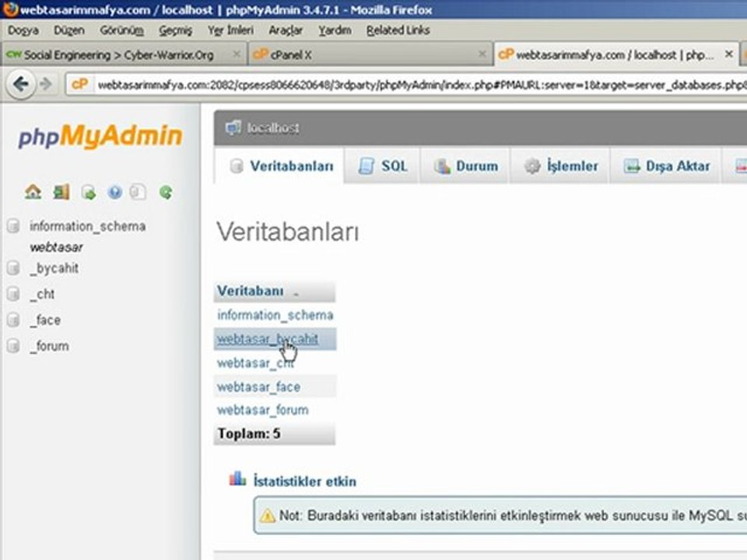Viewport: 747px width, 560px height.
Task: Click the cPanel site icon in address bar
Action: [x=79, y=85]
